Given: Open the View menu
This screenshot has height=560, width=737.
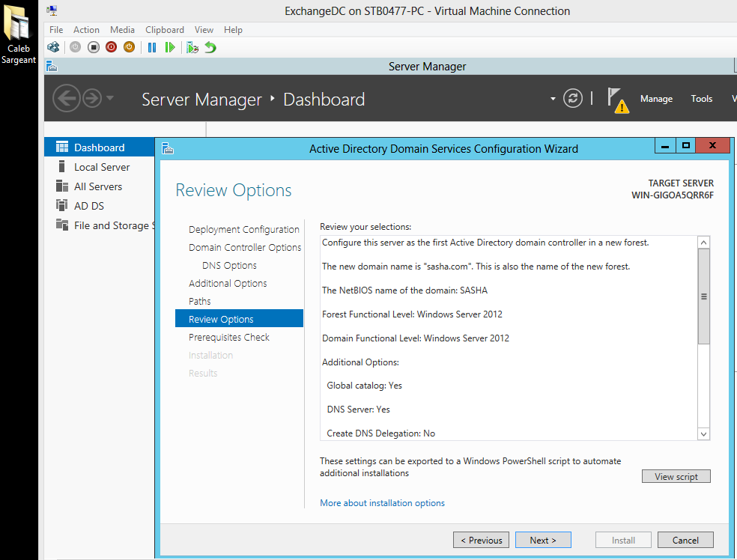Looking at the screenshot, I should [204, 30].
